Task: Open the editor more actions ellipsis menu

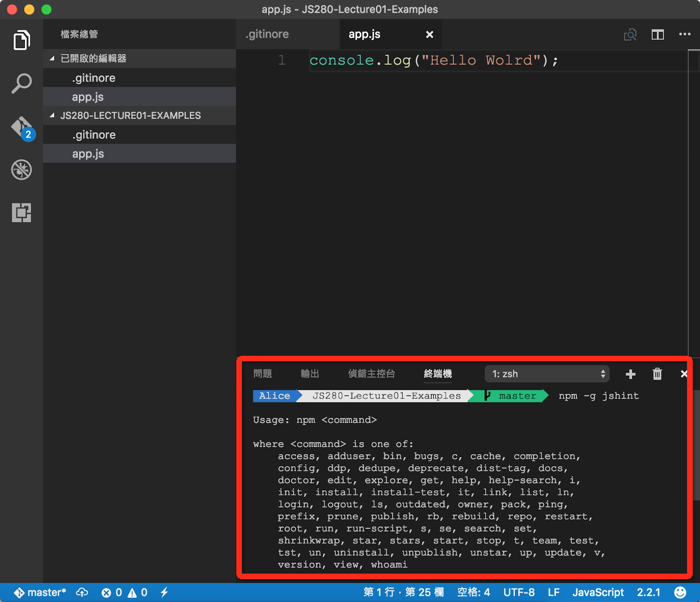Action: (685, 34)
